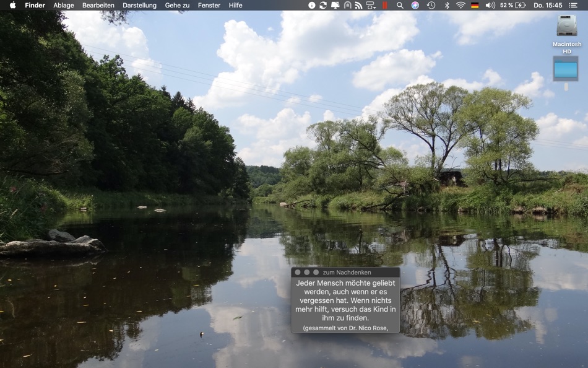
Task: Open the Gehe zu menu
Action: tap(177, 5)
